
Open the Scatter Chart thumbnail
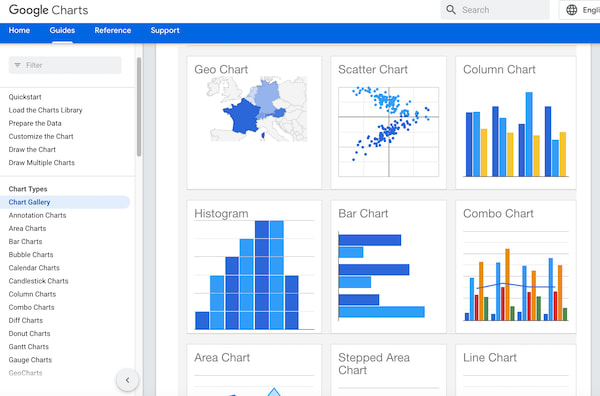point(388,132)
